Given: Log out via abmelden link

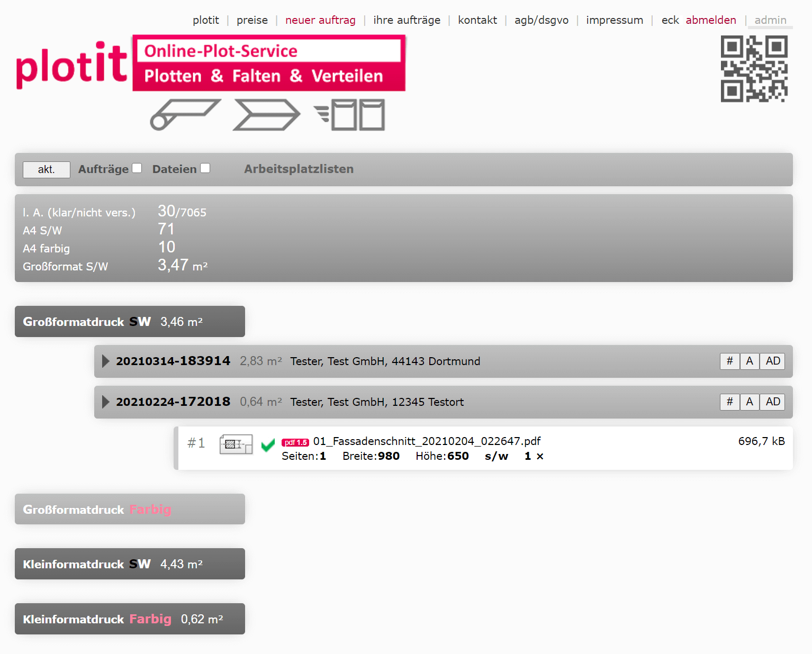Looking at the screenshot, I should point(710,20).
